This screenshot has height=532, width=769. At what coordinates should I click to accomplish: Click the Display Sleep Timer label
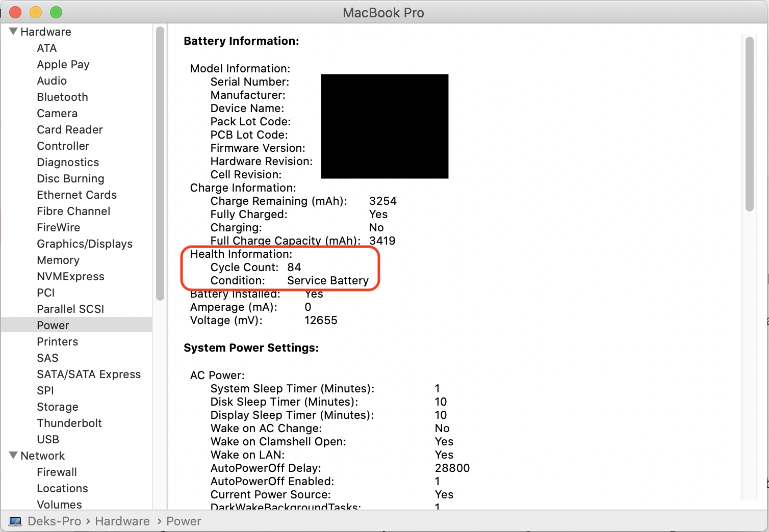click(x=292, y=415)
